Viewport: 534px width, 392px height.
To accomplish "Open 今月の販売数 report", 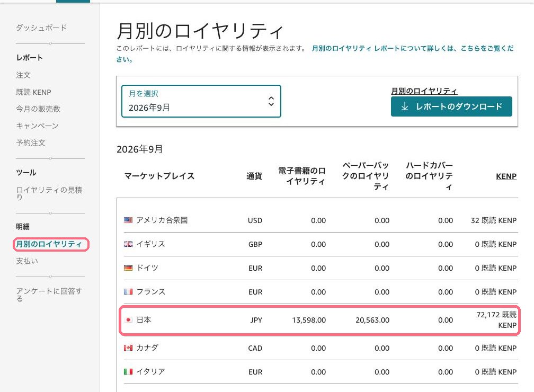I will tap(38, 109).
